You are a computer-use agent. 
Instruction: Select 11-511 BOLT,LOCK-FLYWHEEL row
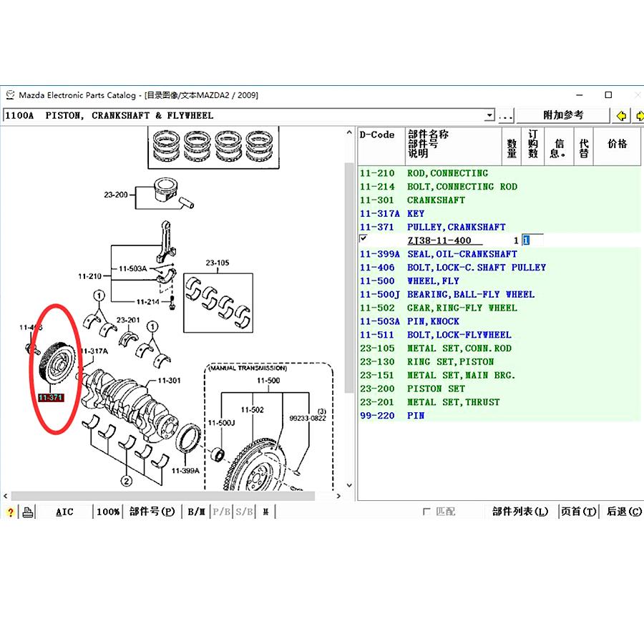click(x=499, y=335)
